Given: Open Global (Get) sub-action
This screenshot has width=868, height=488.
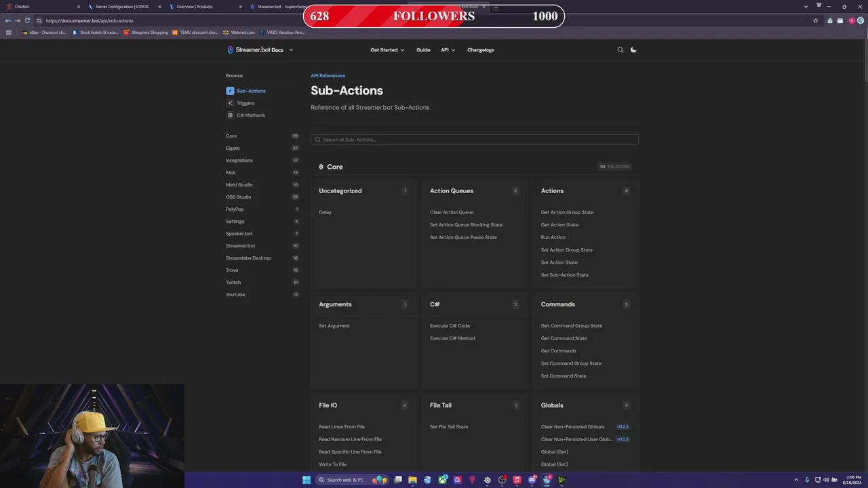Looking at the screenshot, I should 555,452.
